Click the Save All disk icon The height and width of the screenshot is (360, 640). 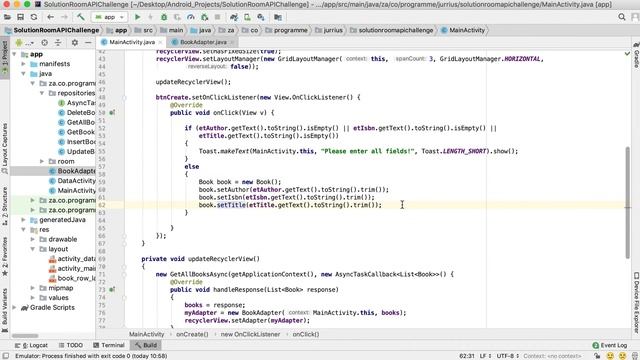coord(20,17)
